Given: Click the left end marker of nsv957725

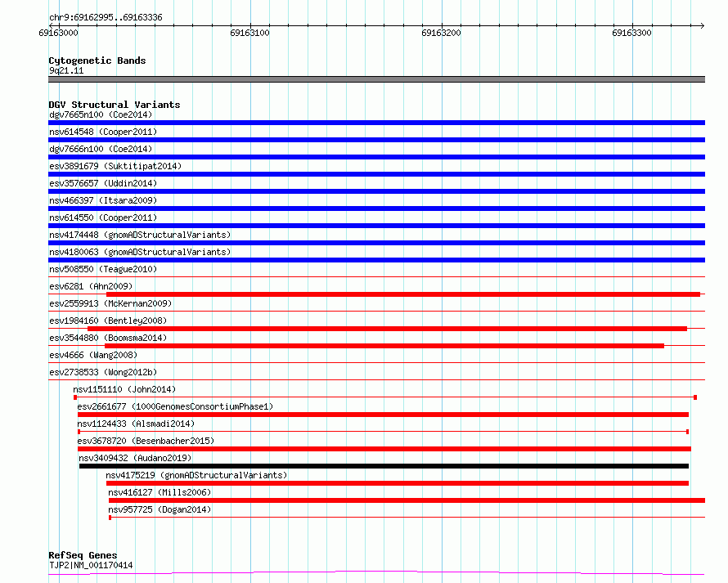Looking at the screenshot, I should [x=110, y=518].
